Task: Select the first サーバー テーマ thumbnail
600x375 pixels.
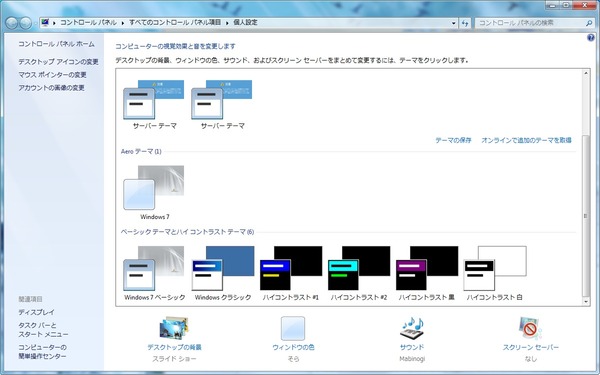Action: [x=154, y=104]
